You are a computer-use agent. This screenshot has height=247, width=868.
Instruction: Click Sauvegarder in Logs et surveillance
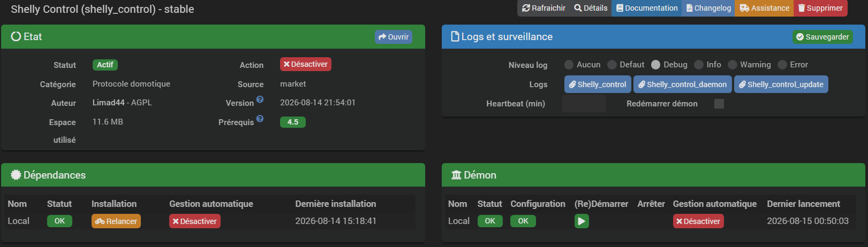pos(822,37)
